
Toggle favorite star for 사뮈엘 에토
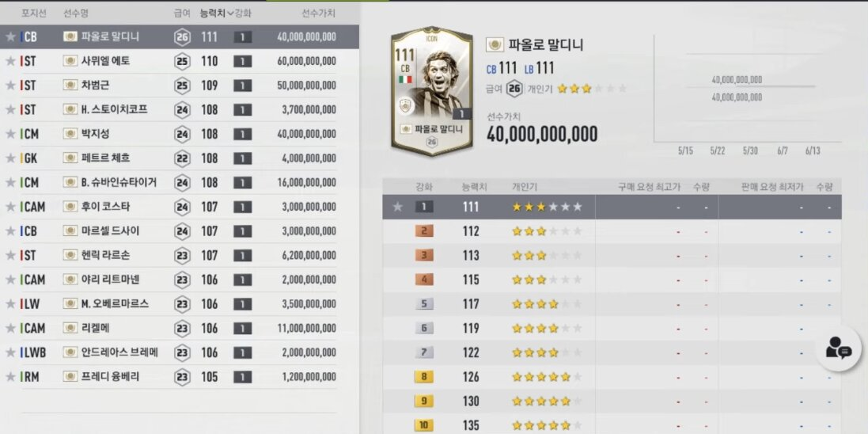pos(10,61)
